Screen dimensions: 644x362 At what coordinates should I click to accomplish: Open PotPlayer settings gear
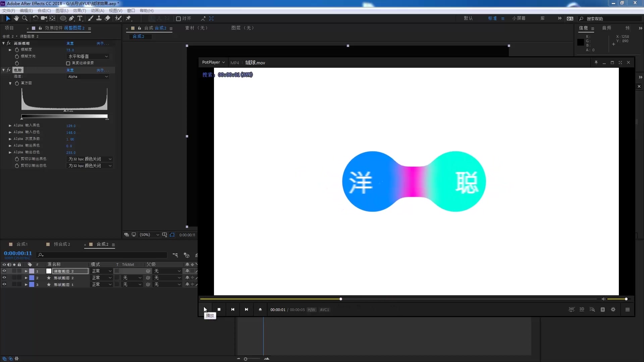613,309
